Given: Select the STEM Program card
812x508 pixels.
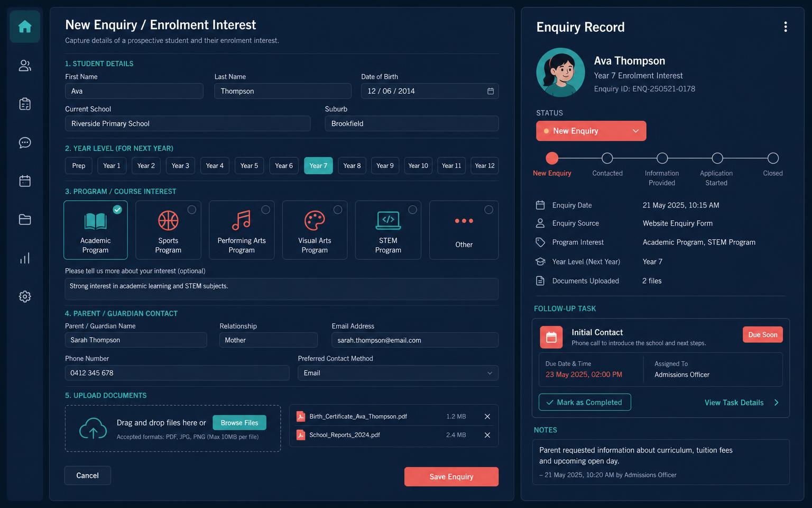Looking at the screenshot, I should coord(388,230).
